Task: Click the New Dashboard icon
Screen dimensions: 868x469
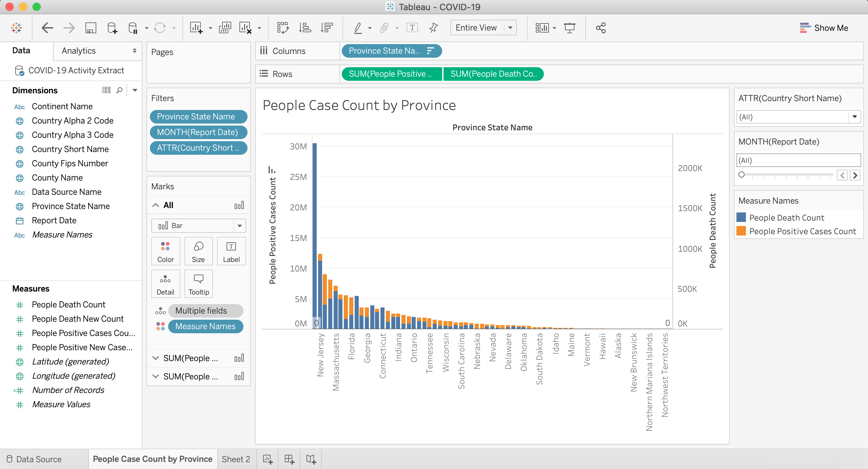Action: click(x=289, y=459)
